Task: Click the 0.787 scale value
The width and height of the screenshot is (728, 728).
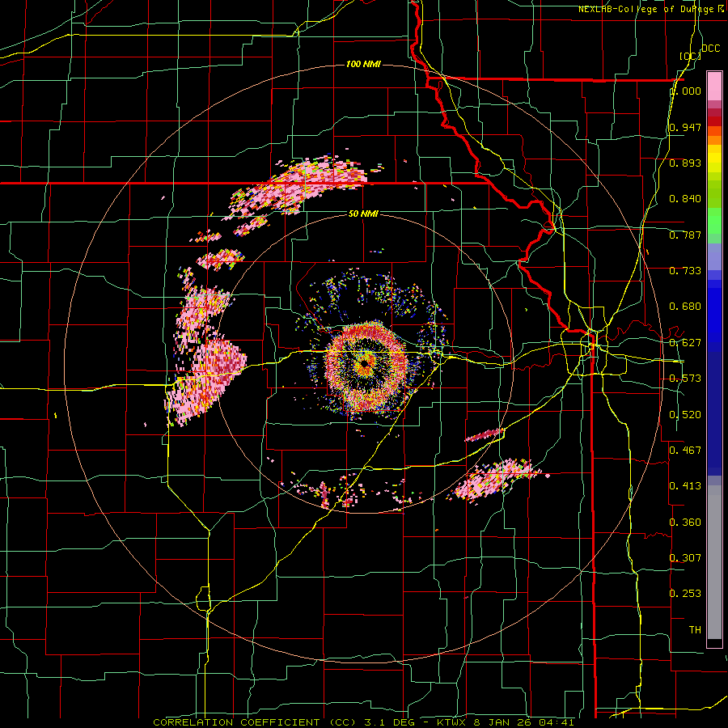Action: pos(685,235)
